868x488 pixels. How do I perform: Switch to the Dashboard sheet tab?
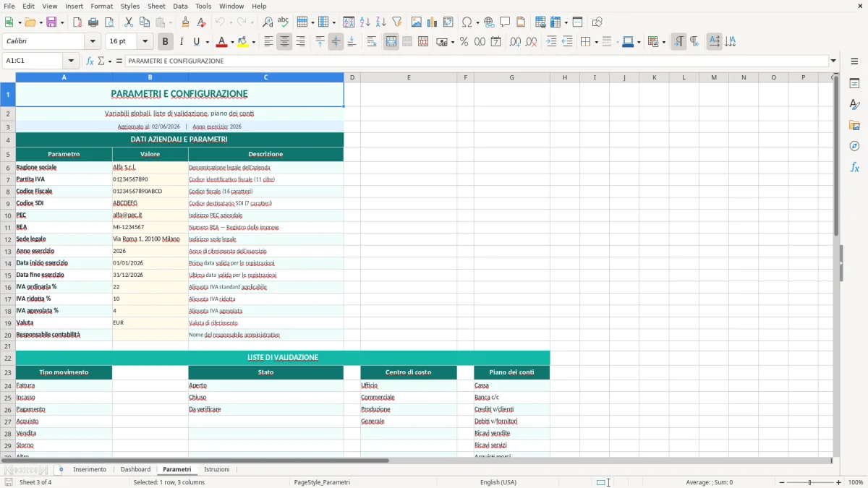[135, 470]
